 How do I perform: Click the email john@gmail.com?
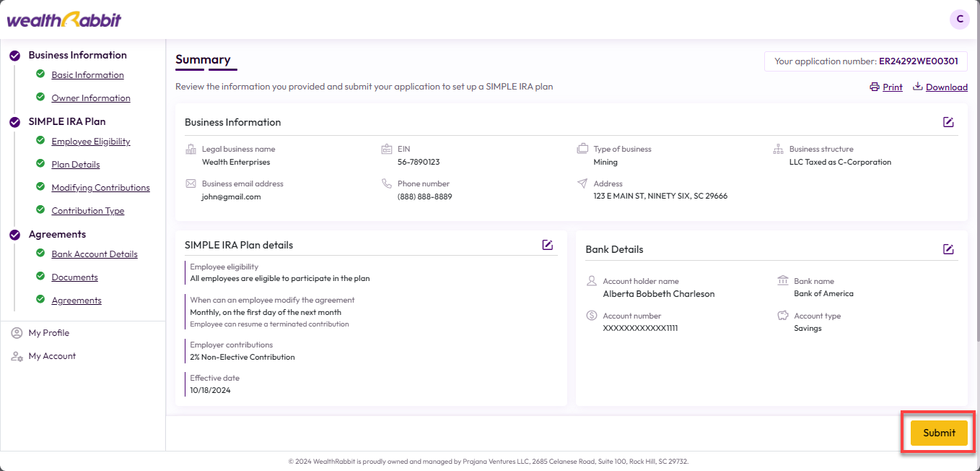click(231, 196)
